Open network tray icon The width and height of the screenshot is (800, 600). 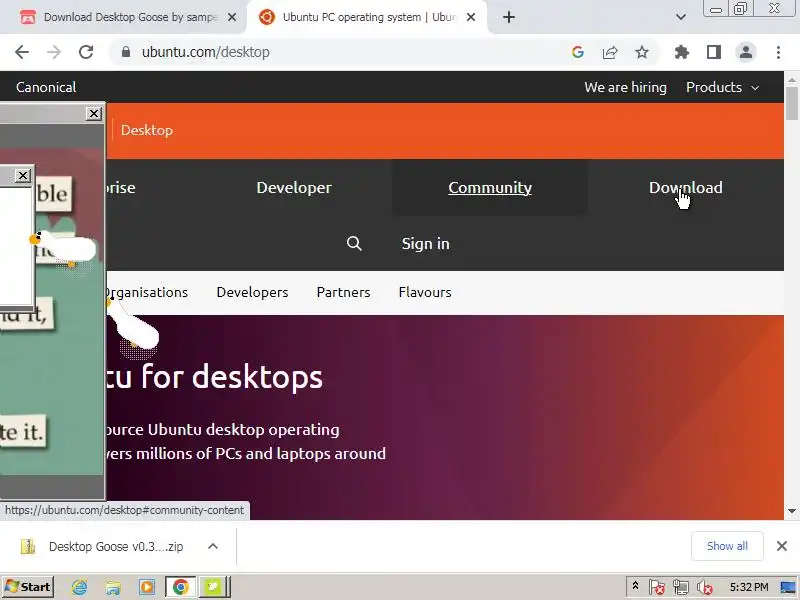681,588
